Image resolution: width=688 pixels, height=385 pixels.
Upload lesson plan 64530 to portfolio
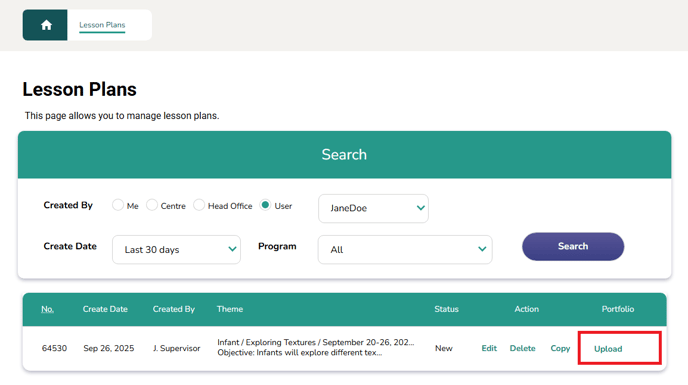click(x=608, y=349)
